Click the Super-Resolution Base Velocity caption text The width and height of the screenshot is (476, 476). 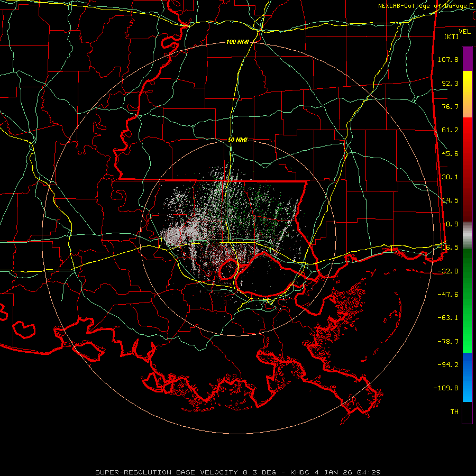pos(237,472)
